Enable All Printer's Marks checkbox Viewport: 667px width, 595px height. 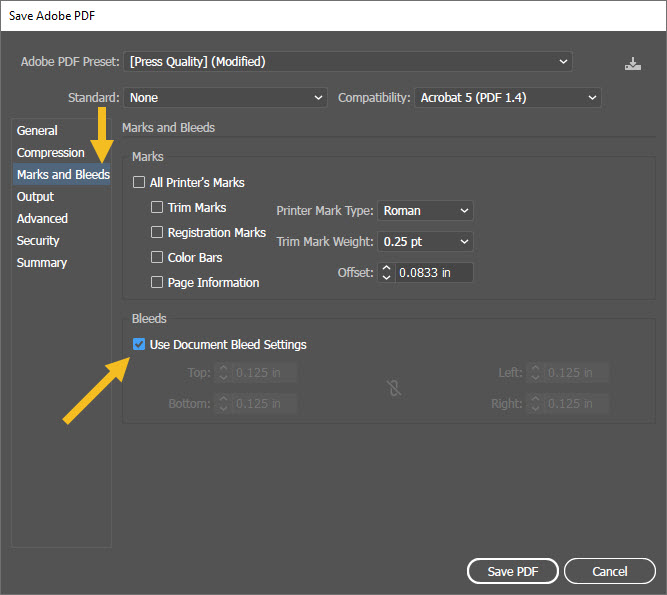139,182
